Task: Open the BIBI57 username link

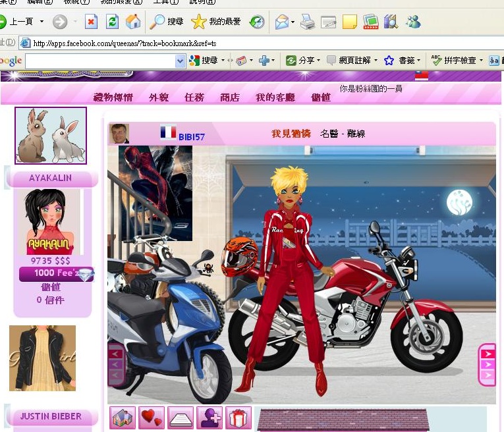Action: (192, 137)
